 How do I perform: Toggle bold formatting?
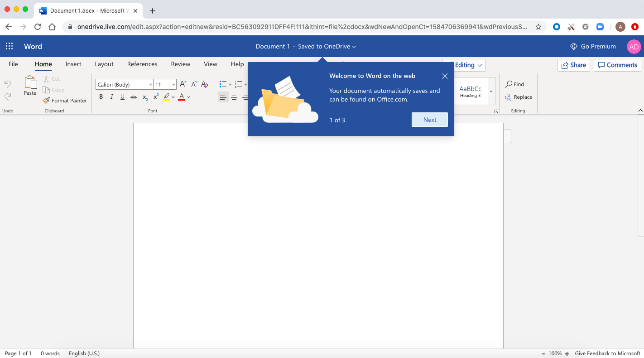[x=101, y=97]
